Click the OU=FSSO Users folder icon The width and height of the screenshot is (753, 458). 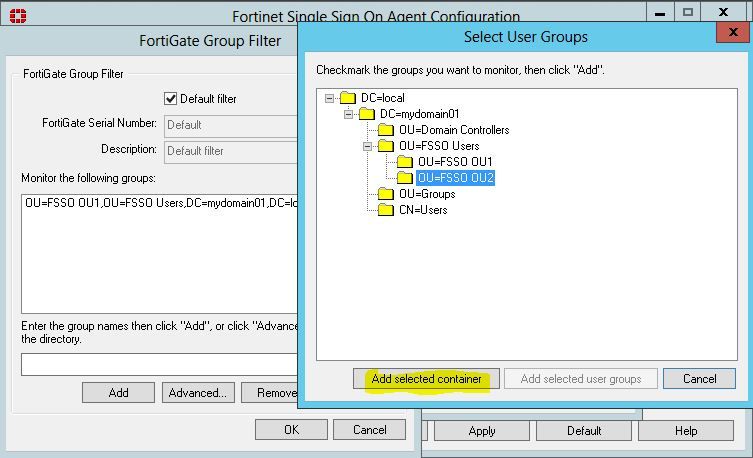[385, 146]
